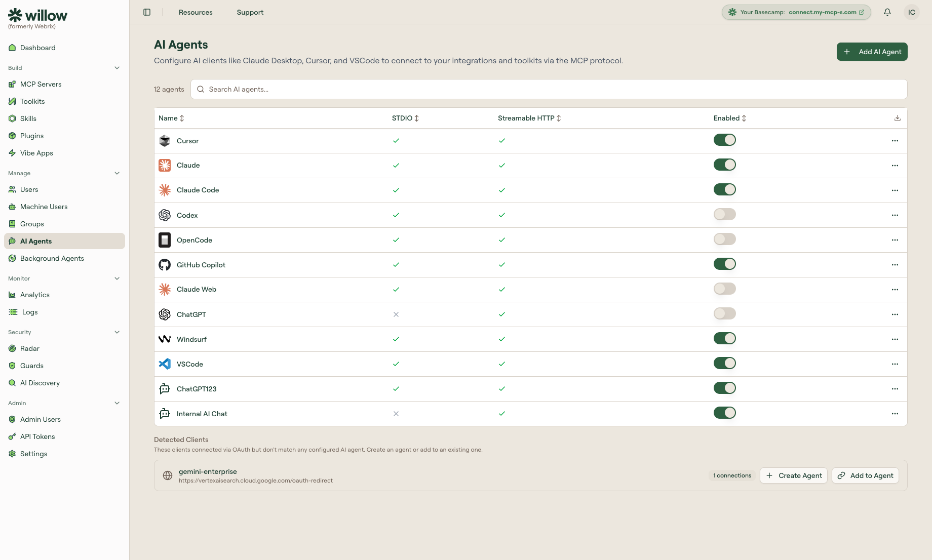Click the GitHub Copilot logo

coord(165,265)
